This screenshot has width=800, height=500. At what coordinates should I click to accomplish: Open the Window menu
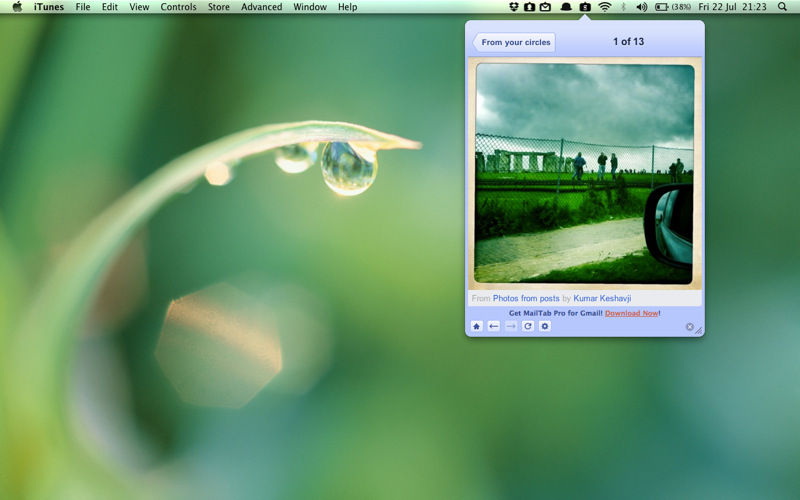(x=310, y=7)
